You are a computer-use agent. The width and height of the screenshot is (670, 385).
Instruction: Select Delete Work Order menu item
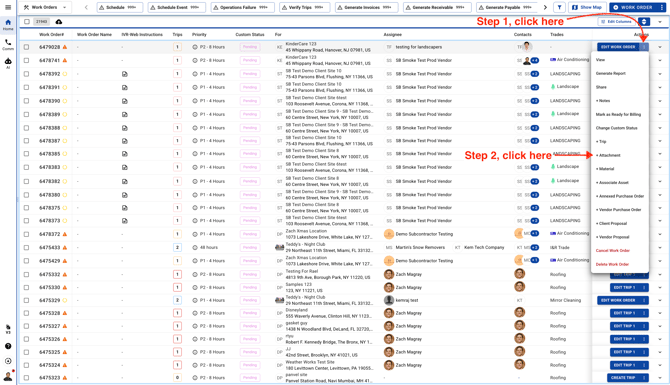(612, 264)
